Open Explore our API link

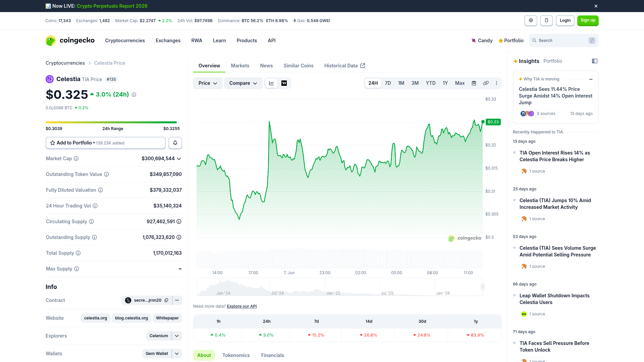click(x=242, y=306)
